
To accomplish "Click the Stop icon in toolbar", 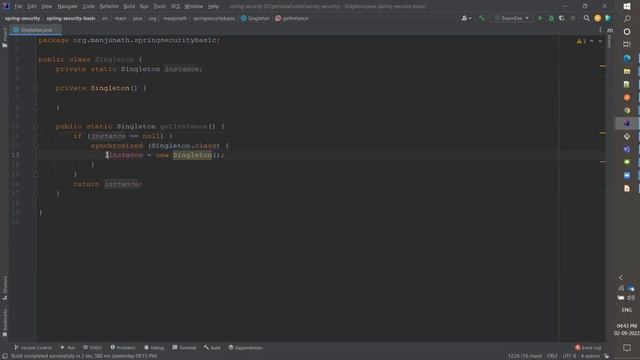I will 573,18.
